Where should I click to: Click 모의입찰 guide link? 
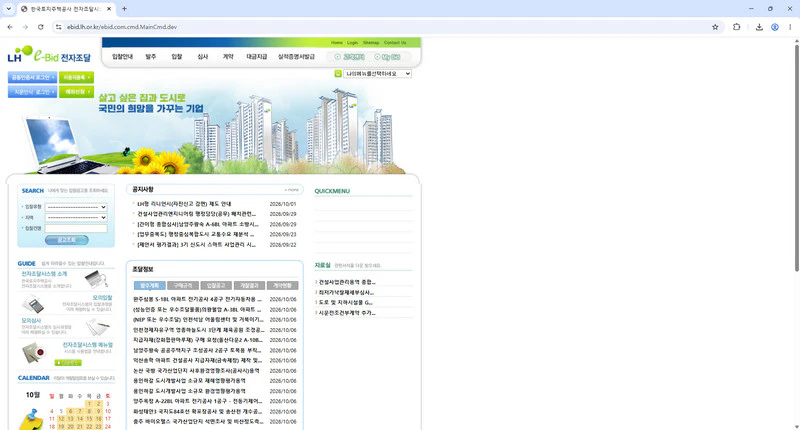click(x=102, y=297)
